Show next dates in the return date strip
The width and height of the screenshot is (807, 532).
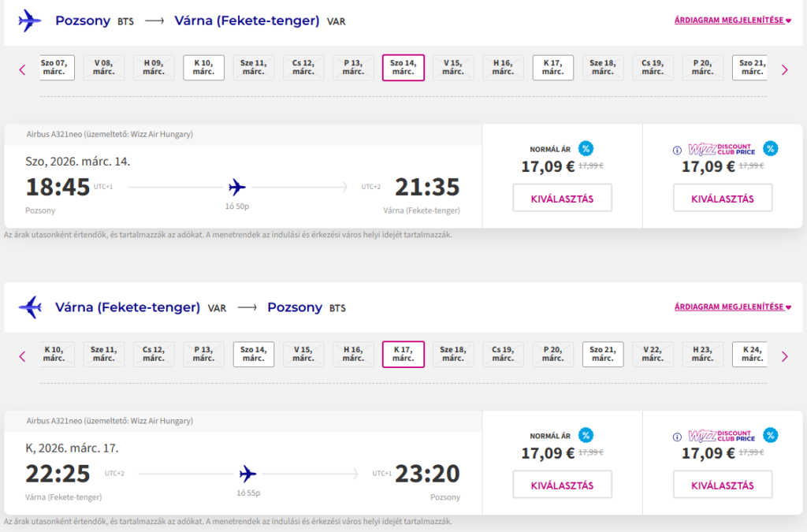pos(784,356)
